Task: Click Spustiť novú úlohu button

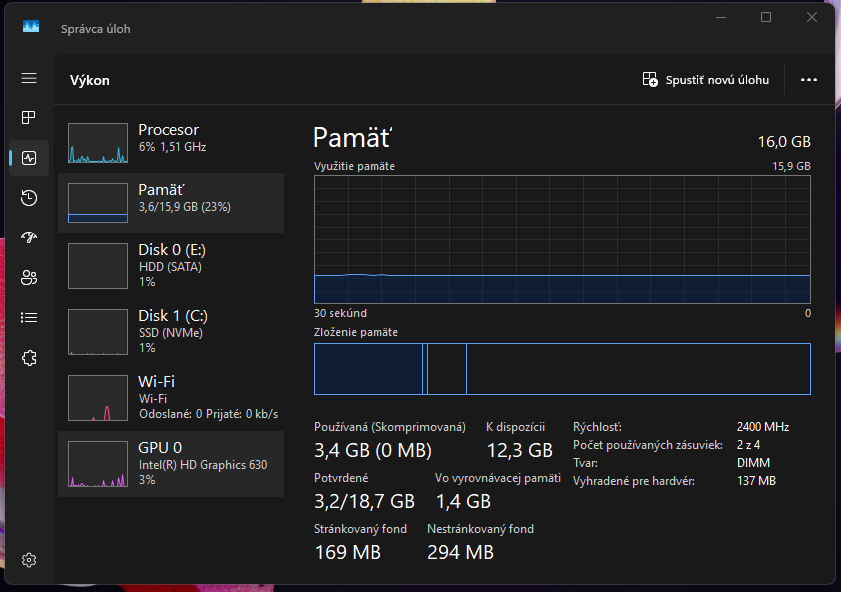Action: click(706, 80)
